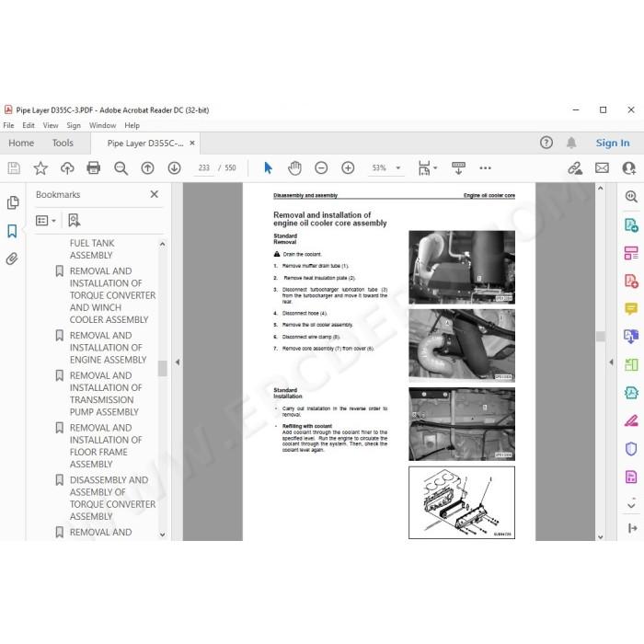The image size is (644, 644).
Task: Click the oil cooler exploded diagram
Action: [x=462, y=502]
